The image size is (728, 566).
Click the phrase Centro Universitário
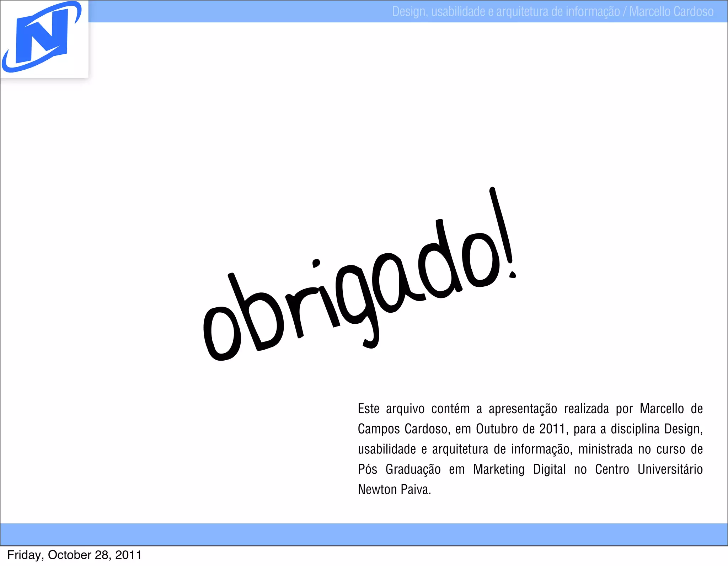649,469
